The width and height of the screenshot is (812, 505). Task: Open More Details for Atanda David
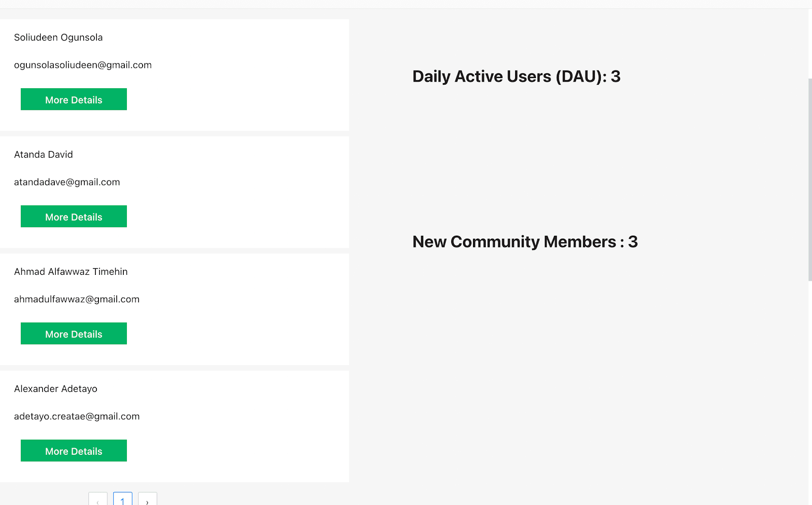74,217
